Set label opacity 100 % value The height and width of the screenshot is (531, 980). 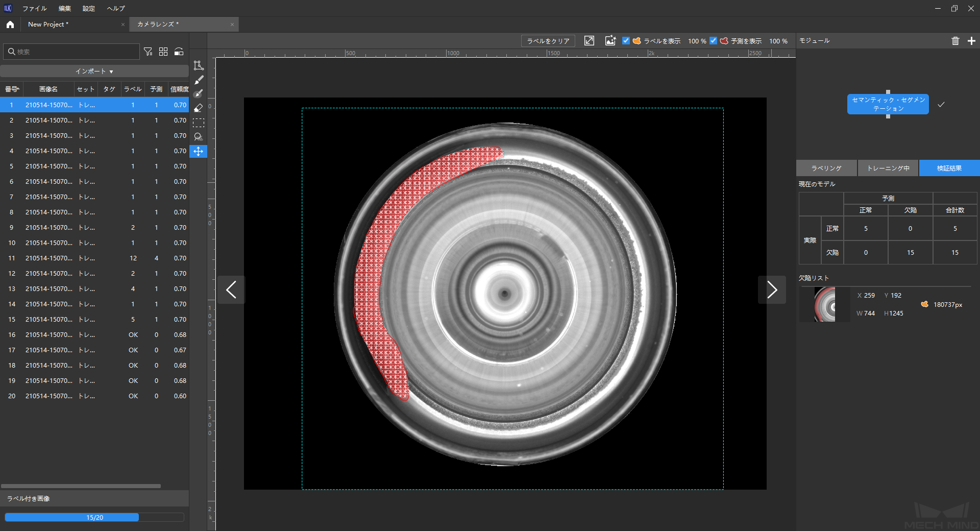(697, 41)
